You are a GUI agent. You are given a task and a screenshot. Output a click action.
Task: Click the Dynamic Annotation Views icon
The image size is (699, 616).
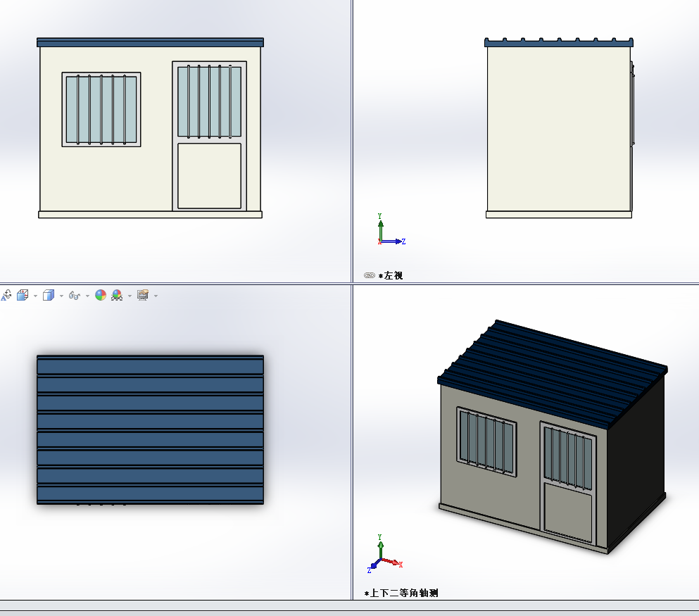pos(6,295)
